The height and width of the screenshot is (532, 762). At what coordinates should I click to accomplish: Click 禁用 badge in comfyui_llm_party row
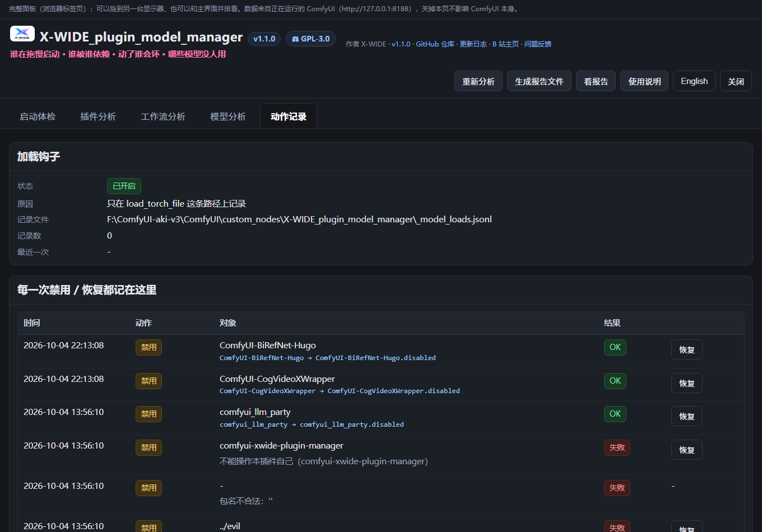(x=148, y=414)
